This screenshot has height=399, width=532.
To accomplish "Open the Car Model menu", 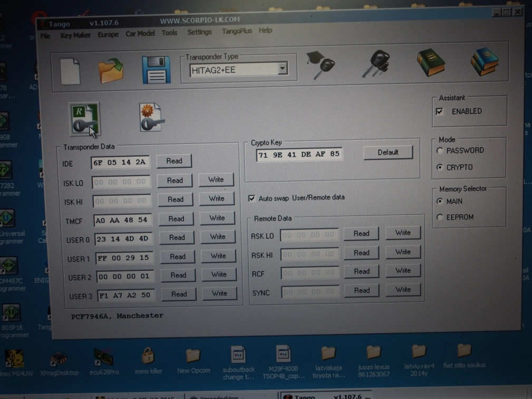I will click(140, 34).
